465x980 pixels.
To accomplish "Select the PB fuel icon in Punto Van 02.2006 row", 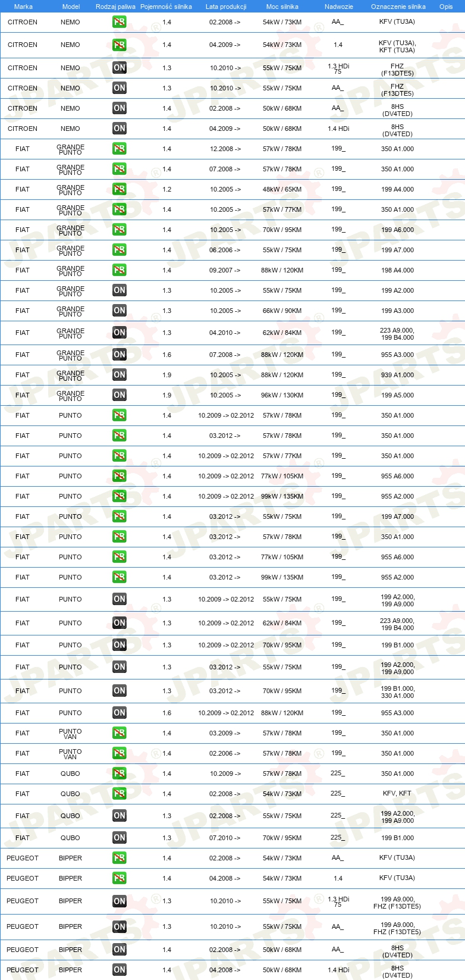I will (x=120, y=753).
